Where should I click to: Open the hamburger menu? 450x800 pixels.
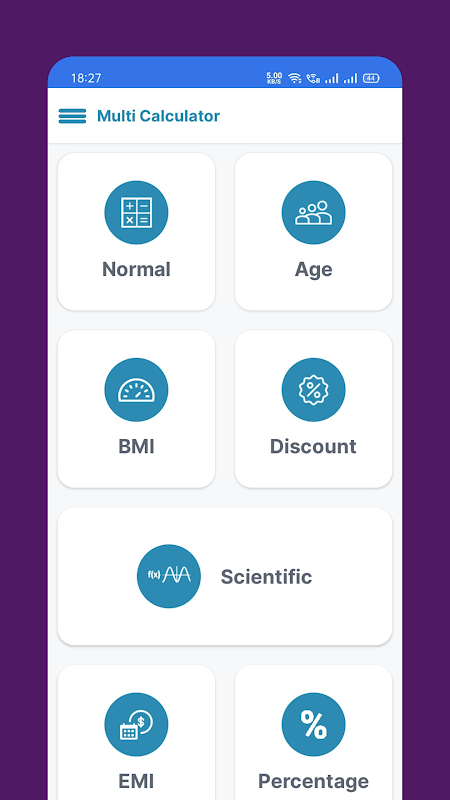[72, 116]
